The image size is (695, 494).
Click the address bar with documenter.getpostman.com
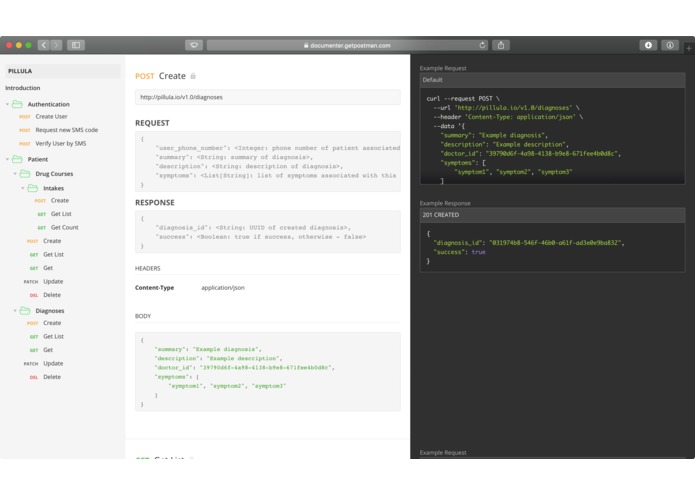pyautogui.click(x=347, y=45)
